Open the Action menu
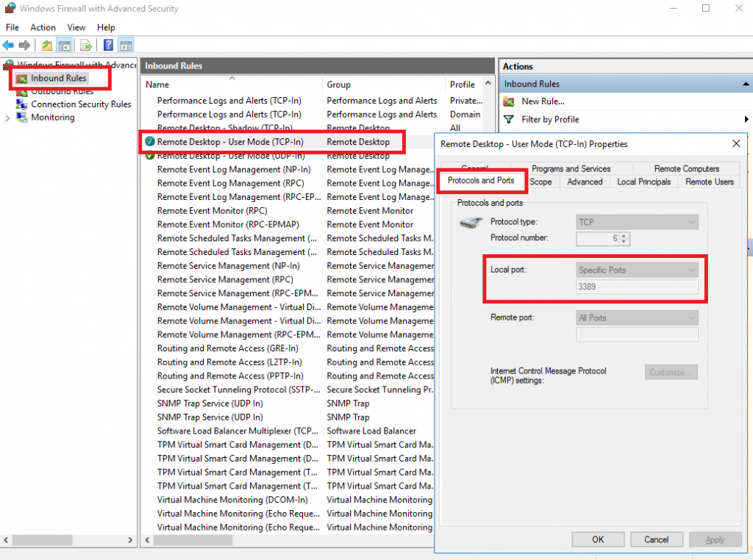This screenshot has height=560, width=753. click(43, 27)
